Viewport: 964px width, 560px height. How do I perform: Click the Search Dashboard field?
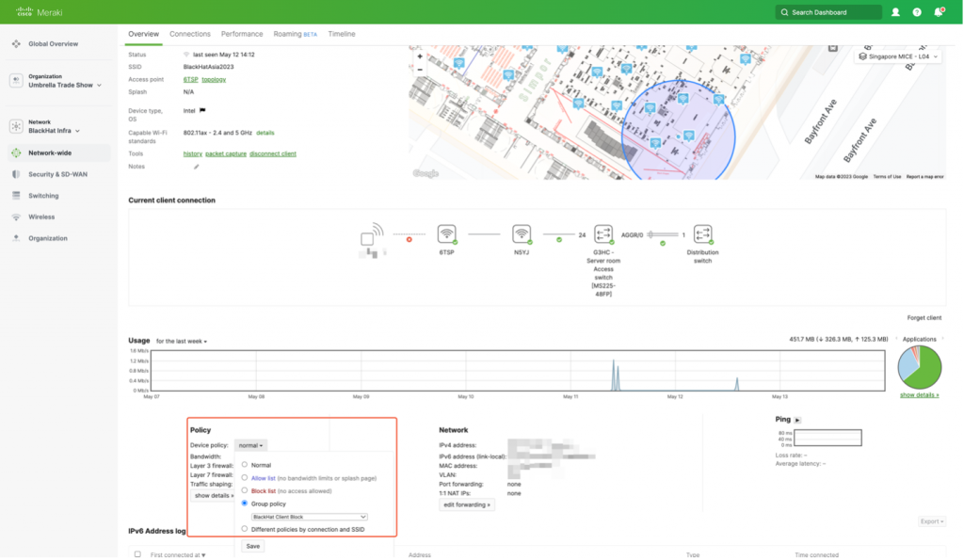click(x=828, y=12)
